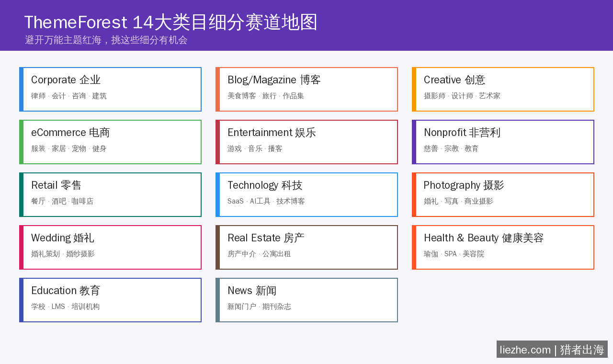613x364 pixels.
Task: Select the text 新闻门户 · 期刊杂志
Action: [x=259, y=307]
